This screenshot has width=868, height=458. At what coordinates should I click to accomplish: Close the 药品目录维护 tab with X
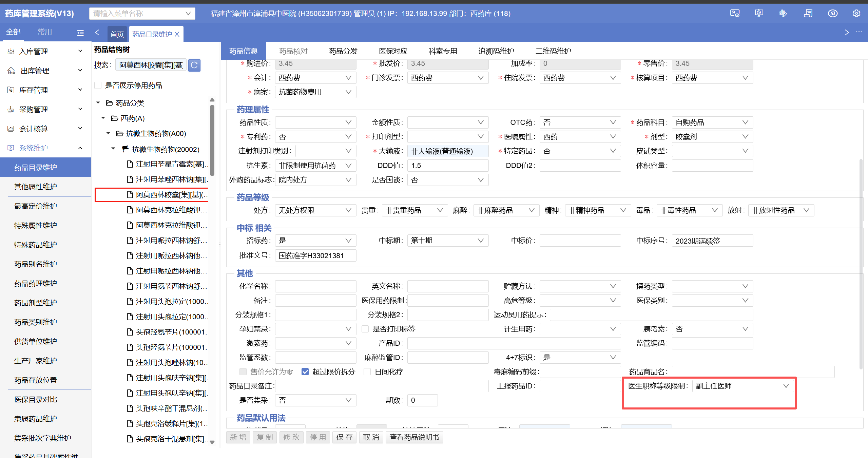177,34
